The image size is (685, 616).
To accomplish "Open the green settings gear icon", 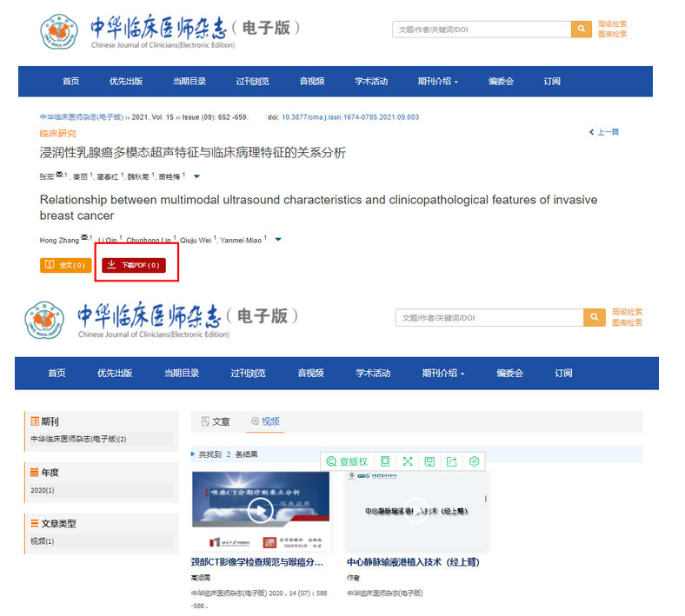I will (474, 461).
